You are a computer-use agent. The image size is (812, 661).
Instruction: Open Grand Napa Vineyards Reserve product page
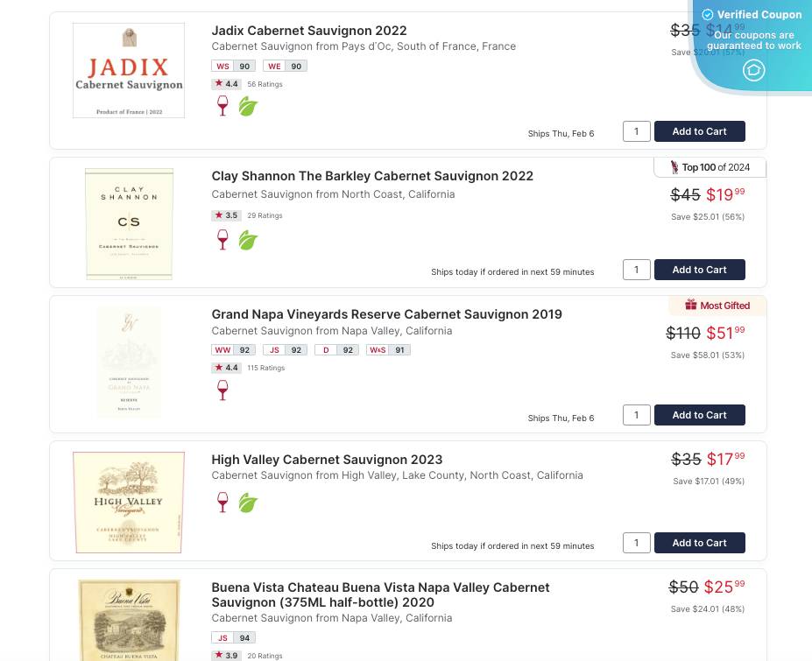pyautogui.click(x=386, y=313)
